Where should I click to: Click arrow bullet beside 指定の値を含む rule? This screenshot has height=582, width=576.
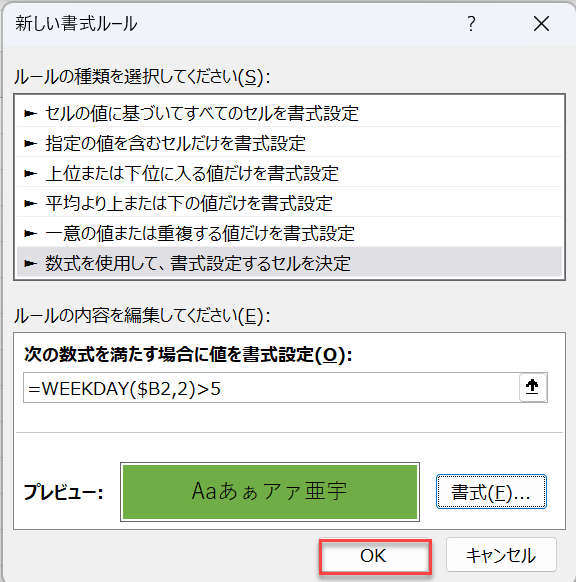point(30,144)
